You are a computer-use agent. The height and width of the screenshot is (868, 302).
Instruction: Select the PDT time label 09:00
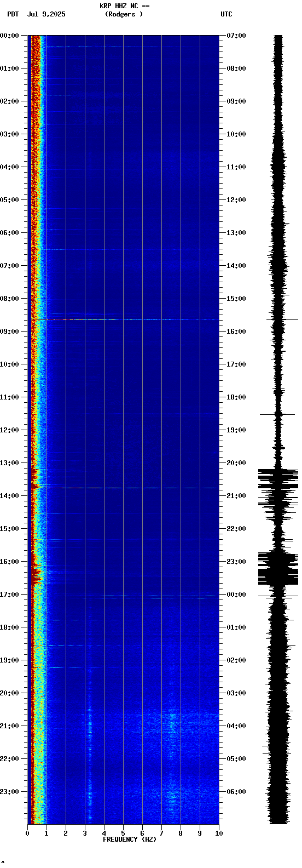click(x=9, y=332)
